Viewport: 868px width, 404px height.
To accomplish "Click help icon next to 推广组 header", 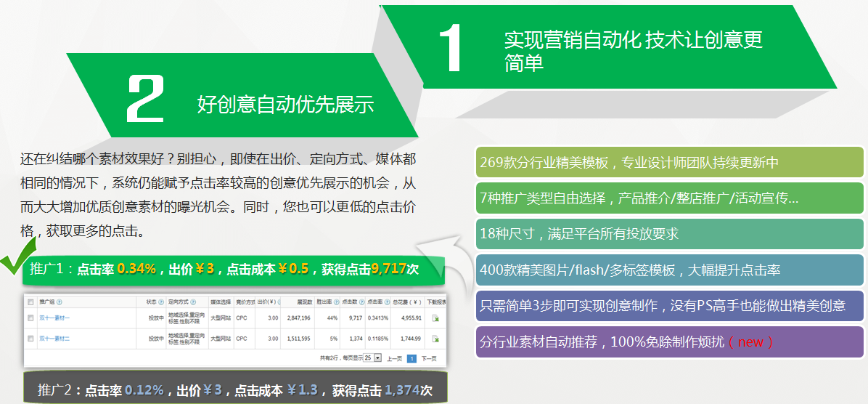I will tap(60, 302).
